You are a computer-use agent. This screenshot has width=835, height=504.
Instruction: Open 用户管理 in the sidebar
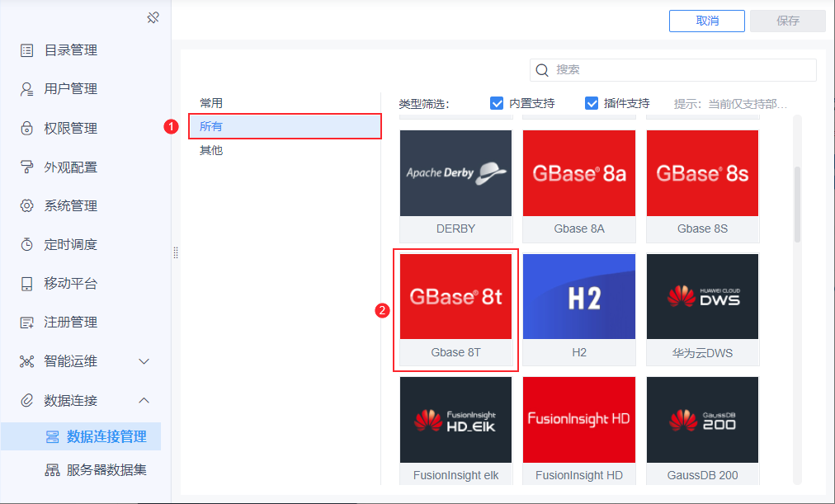click(70, 89)
